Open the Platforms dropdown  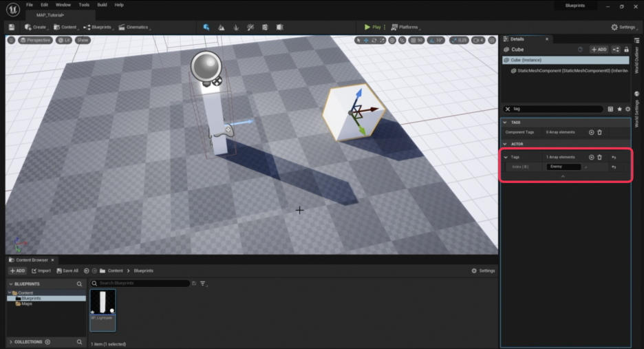405,27
